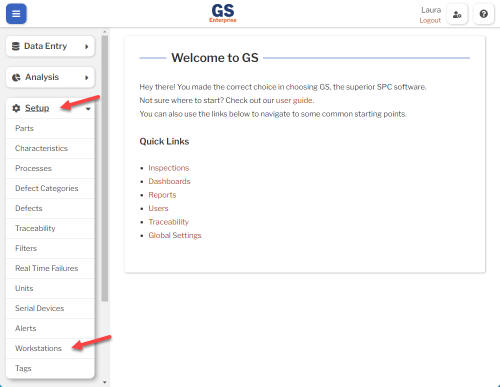This screenshot has width=500, height=387.
Task: Open the Data Entry menu
Action: (x=50, y=46)
